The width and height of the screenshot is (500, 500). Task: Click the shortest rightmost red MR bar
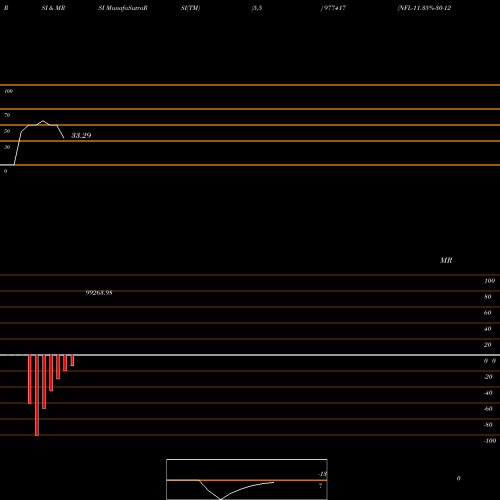click(72, 361)
